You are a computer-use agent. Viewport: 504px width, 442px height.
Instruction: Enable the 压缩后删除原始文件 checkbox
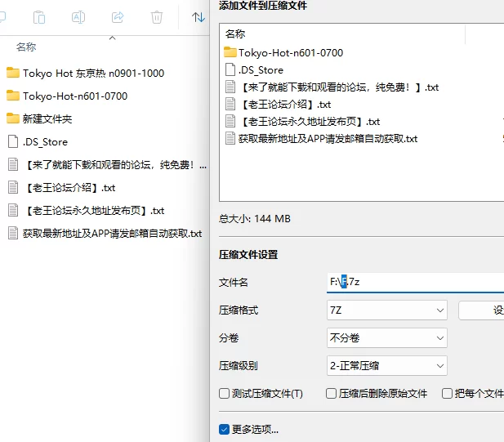[331, 394]
